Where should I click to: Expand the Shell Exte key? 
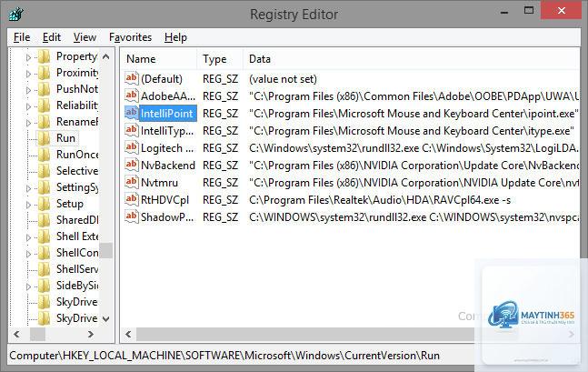point(28,237)
